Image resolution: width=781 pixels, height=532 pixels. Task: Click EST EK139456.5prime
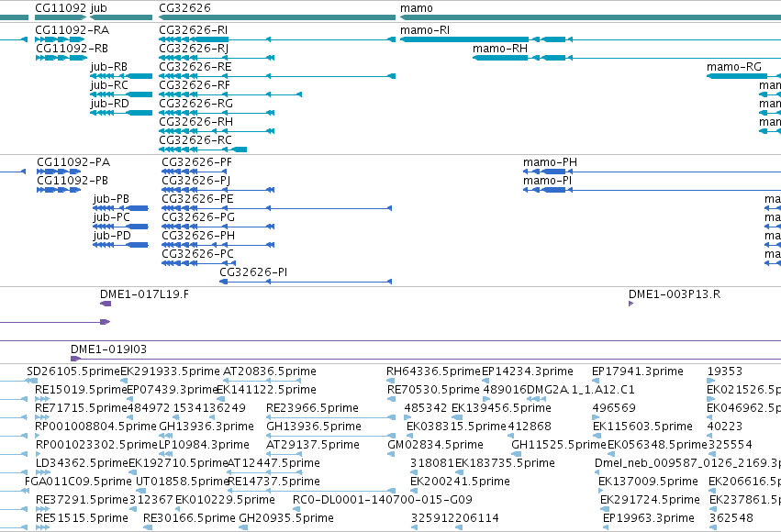coord(501,408)
